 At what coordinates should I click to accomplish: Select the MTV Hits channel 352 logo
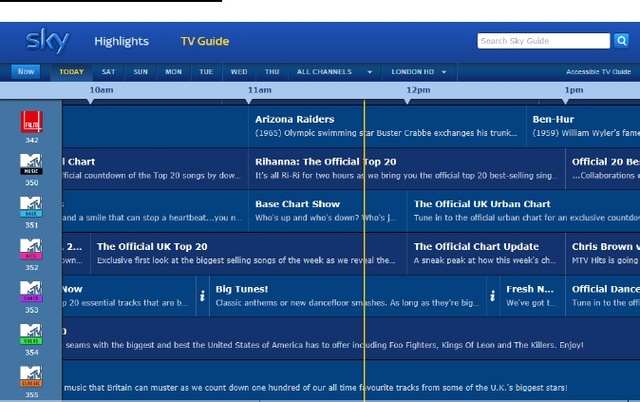click(x=31, y=249)
